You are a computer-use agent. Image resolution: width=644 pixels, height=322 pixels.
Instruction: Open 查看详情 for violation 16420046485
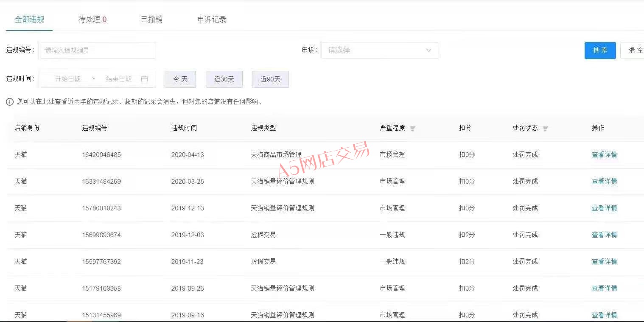[x=604, y=155]
